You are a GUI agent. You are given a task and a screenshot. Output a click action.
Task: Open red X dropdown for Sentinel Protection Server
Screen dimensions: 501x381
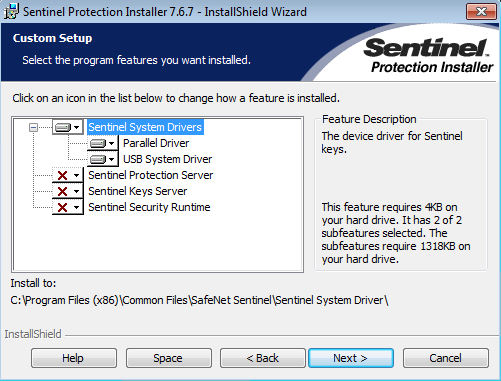pyautogui.click(x=68, y=175)
